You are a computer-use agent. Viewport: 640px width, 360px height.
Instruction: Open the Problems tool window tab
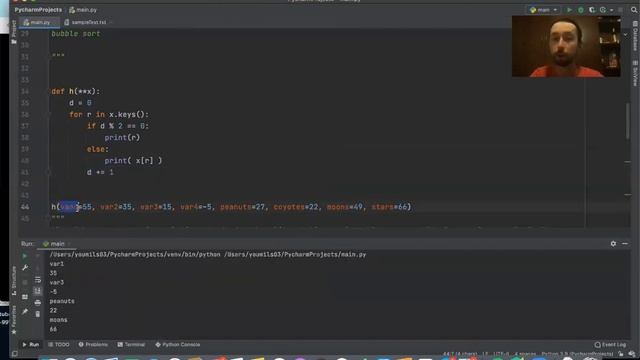coord(93,344)
